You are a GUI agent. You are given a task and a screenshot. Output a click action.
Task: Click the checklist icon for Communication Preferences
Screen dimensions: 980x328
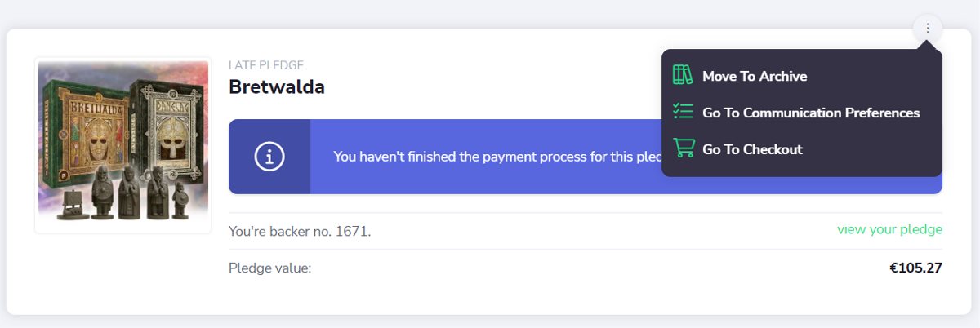(683, 112)
